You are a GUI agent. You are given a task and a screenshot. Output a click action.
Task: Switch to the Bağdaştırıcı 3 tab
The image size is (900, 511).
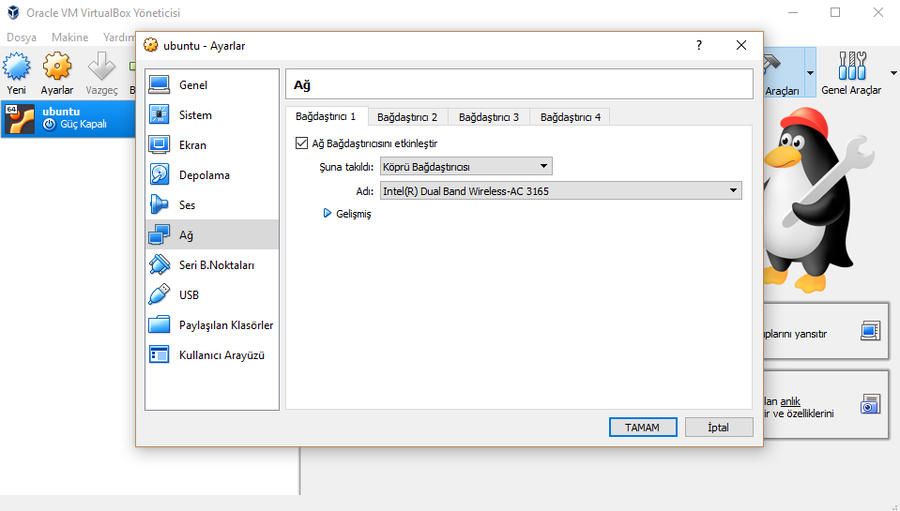[x=488, y=117]
